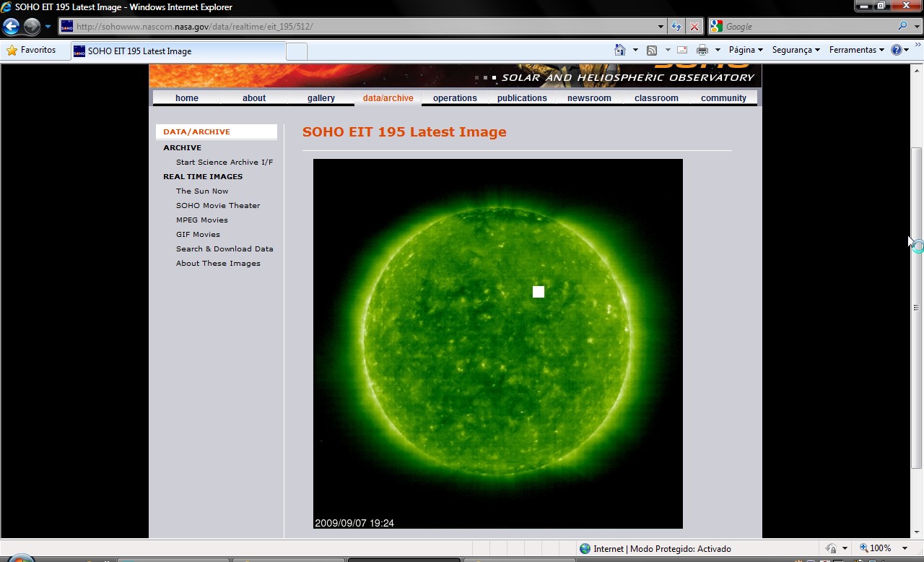
Task: Open the Segurança menu
Action: pos(796,50)
